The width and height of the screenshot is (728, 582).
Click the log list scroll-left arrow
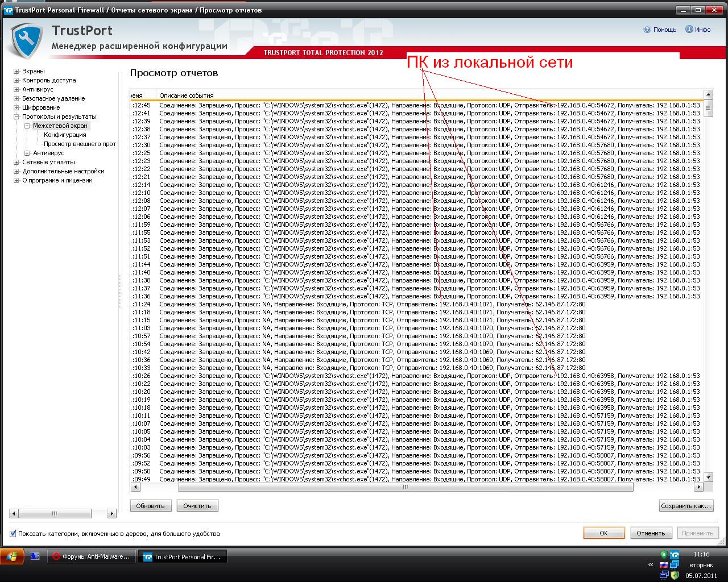click(x=135, y=487)
